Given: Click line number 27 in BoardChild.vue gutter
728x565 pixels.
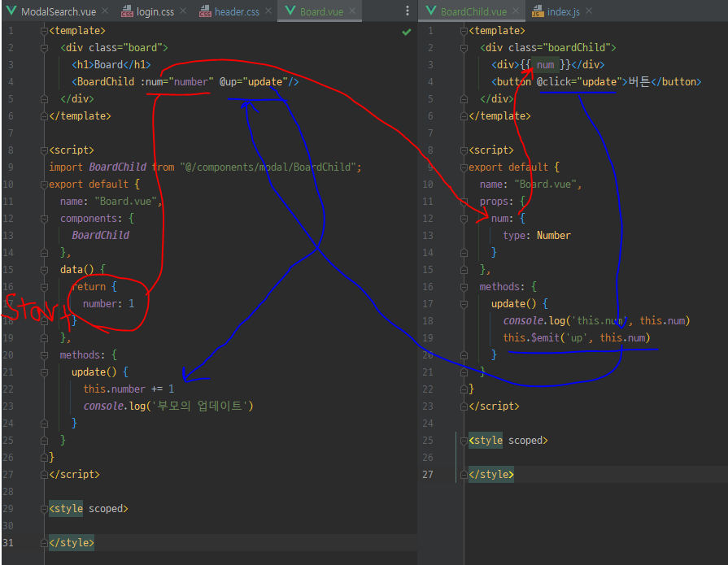Looking at the screenshot, I should coord(428,475).
